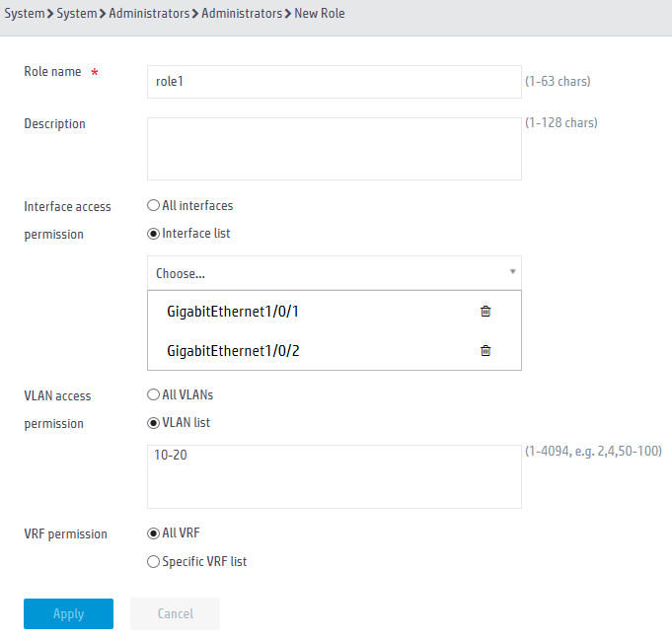Open first Administrators breadcrumb link

pos(149,13)
